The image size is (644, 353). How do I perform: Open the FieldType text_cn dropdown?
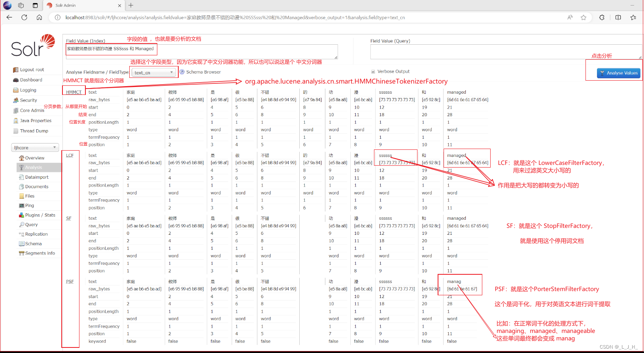(153, 72)
